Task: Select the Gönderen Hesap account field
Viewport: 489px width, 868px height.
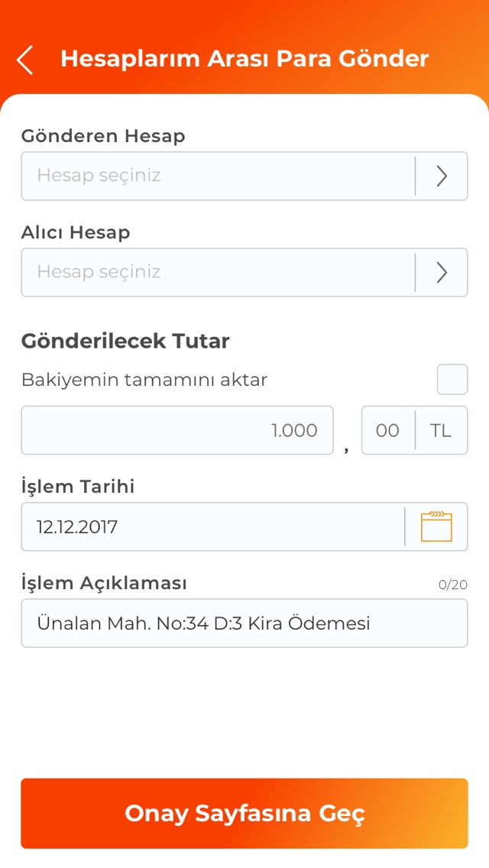Action: tap(218, 177)
